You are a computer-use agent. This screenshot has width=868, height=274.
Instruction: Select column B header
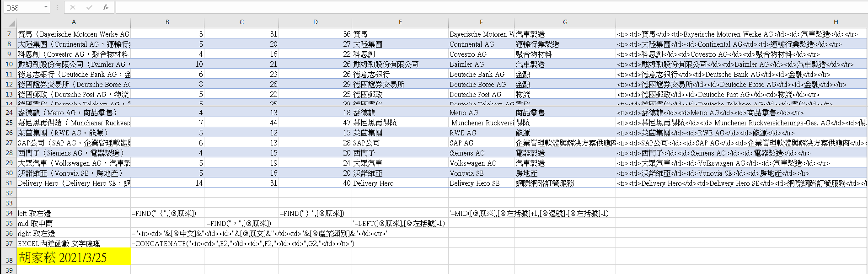coord(167,22)
